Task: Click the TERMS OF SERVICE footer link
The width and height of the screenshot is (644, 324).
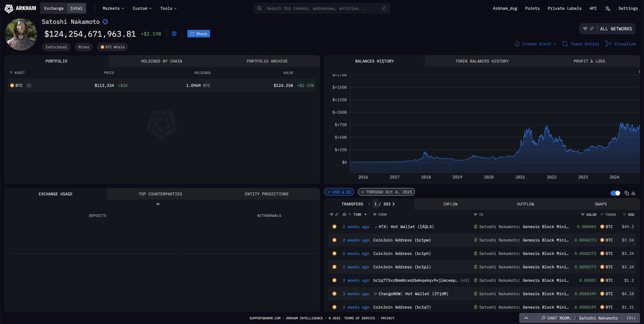Action: 360,318
